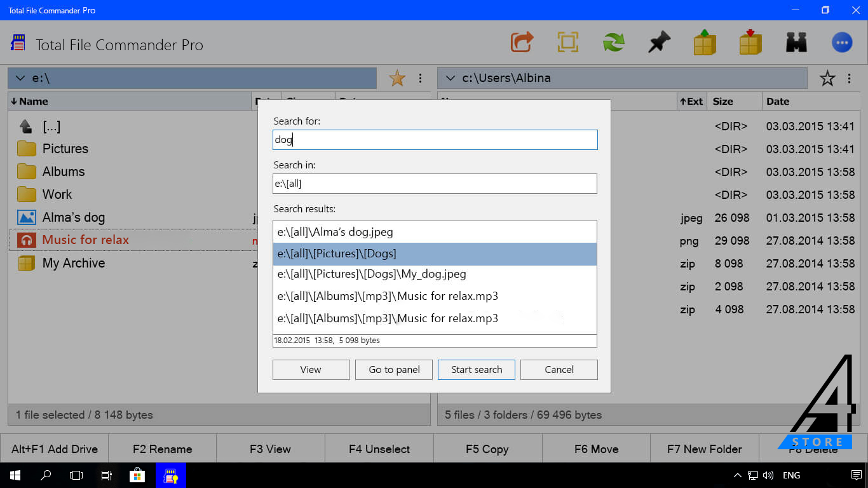Click the Start search button
Screen dimensions: 868x488
point(477,370)
